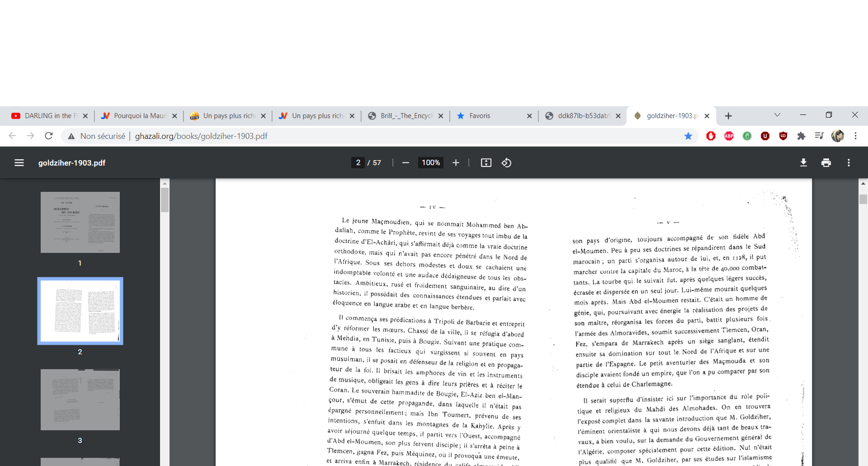Expand the tab search dropdown arrow
This screenshot has height=466, width=868.
(777, 115)
